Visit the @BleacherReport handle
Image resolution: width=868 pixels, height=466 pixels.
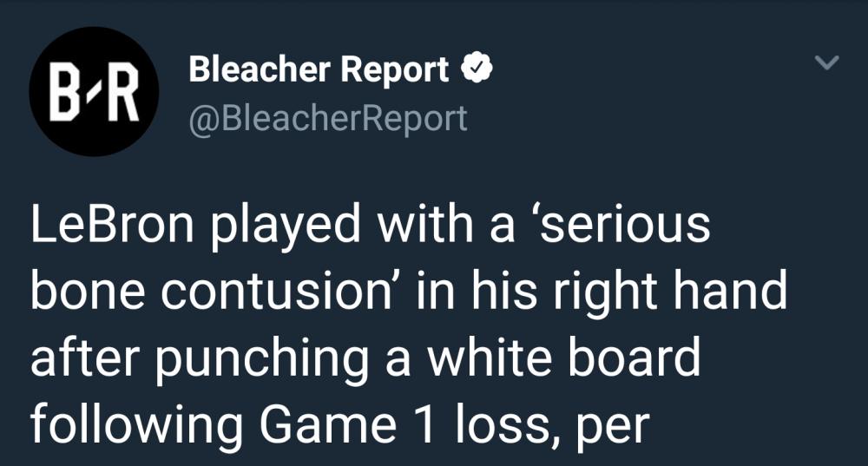pyautogui.click(x=328, y=117)
